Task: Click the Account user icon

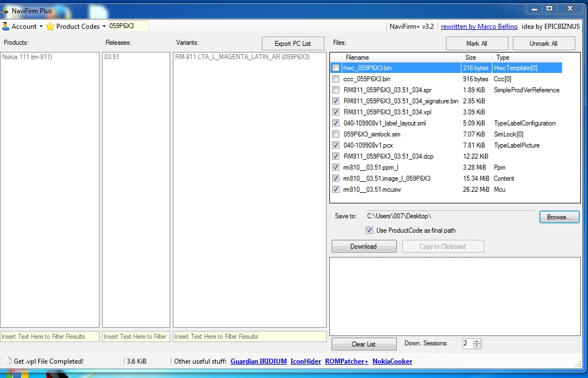Action: 6,27
